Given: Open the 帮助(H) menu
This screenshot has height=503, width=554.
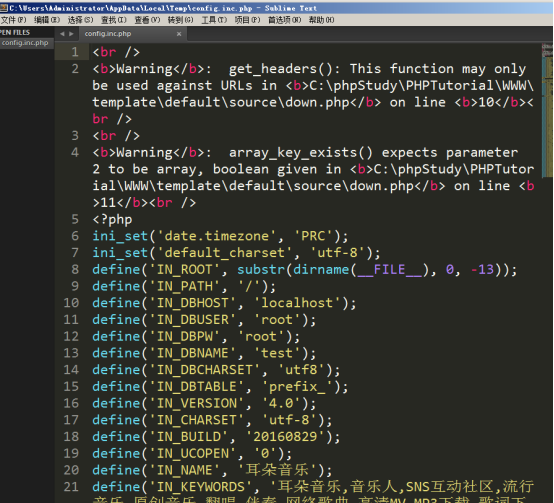Looking at the screenshot, I should click(321, 20).
